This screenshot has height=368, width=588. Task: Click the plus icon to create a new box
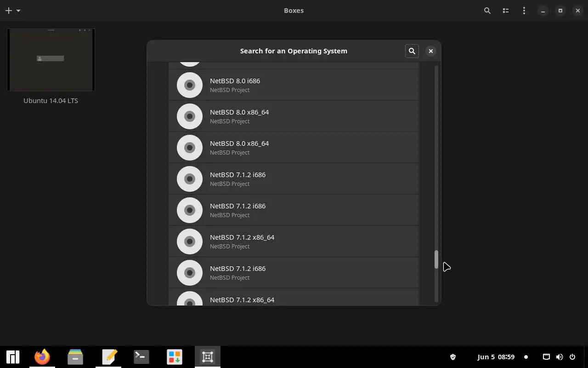[x=8, y=11]
